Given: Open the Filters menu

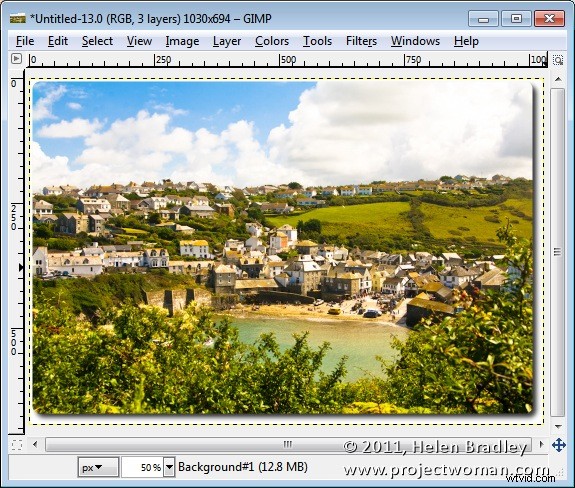Looking at the screenshot, I should tap(362, 41).
